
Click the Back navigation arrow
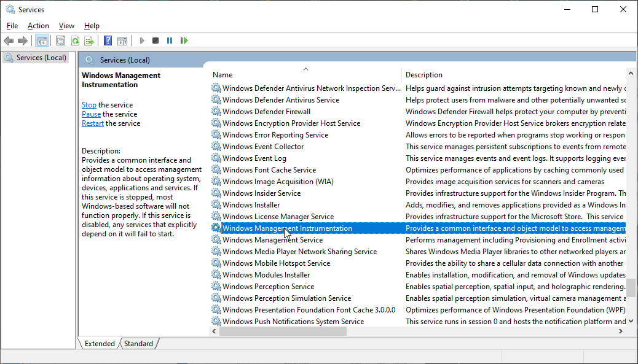9,40
